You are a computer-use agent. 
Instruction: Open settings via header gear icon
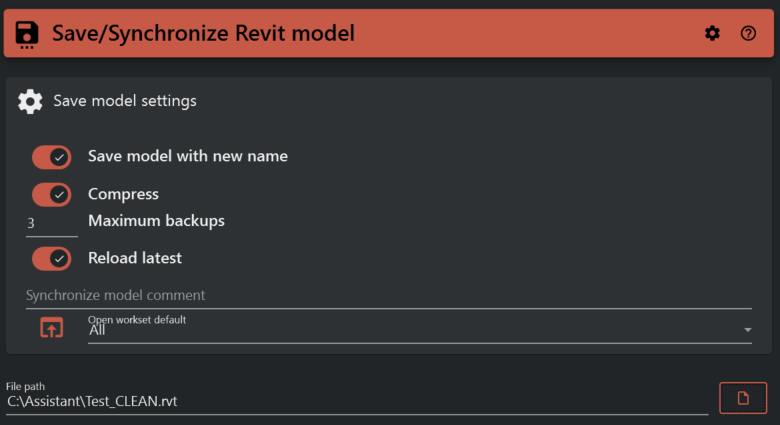click(712, 33)
